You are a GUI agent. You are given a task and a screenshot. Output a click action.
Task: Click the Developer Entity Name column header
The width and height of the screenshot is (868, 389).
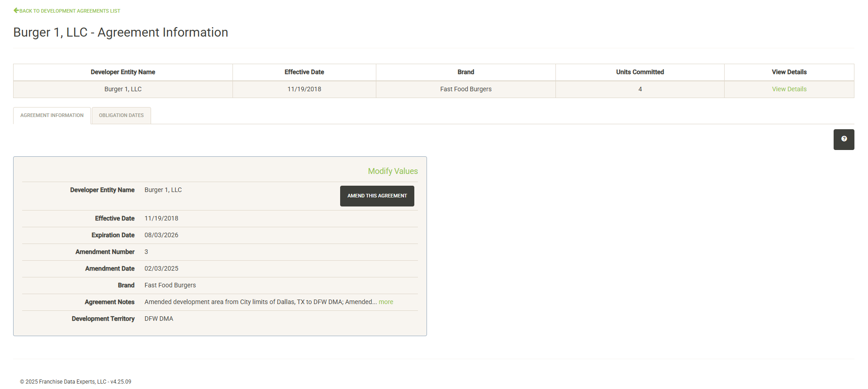(x=123, y=72)
